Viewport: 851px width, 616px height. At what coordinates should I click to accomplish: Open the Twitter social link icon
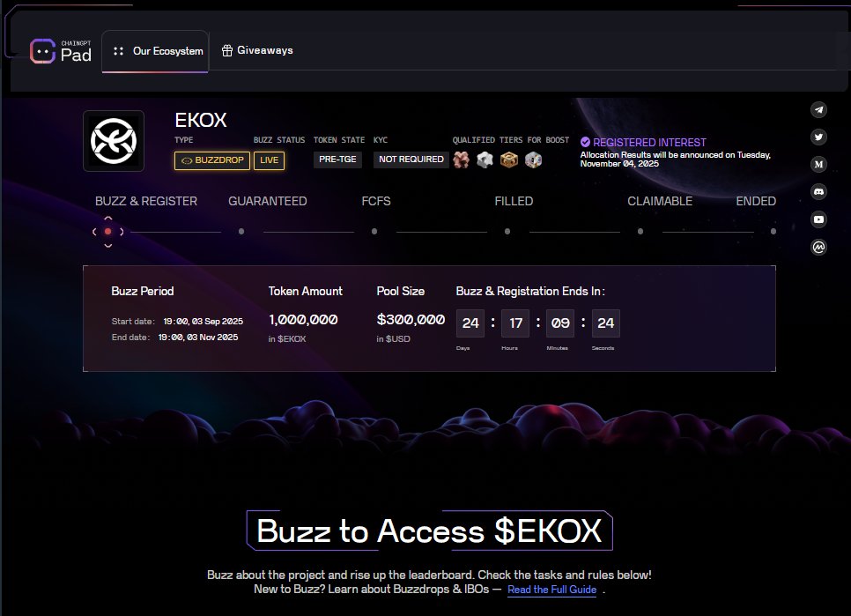tap(818, 137)
